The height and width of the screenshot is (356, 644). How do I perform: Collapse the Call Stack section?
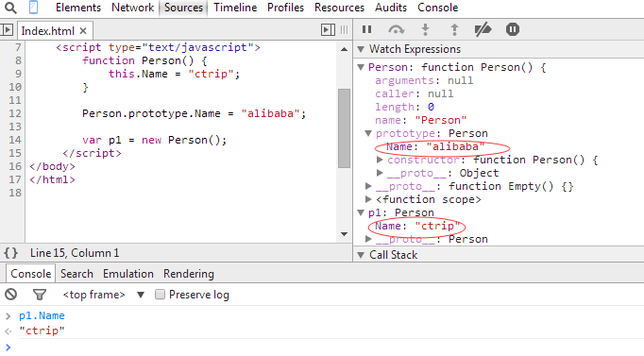click(x=361, y=255)
